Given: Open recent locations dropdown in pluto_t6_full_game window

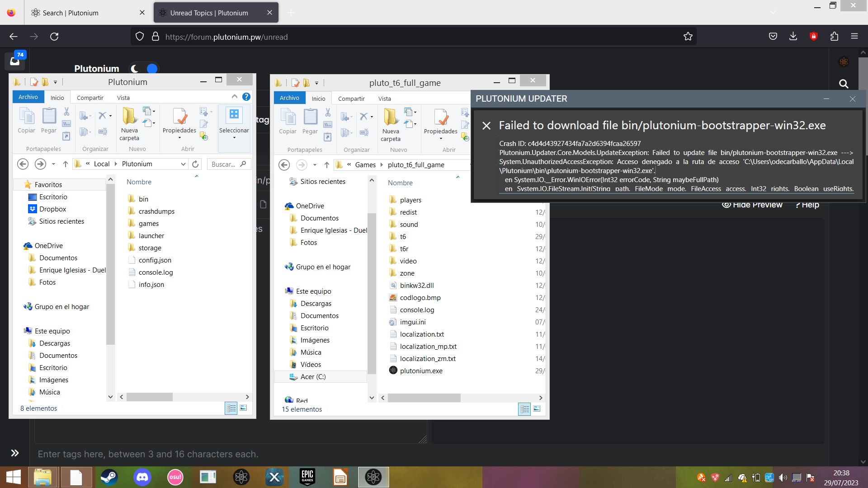Looking at the screenshot, I should (315, 165).
